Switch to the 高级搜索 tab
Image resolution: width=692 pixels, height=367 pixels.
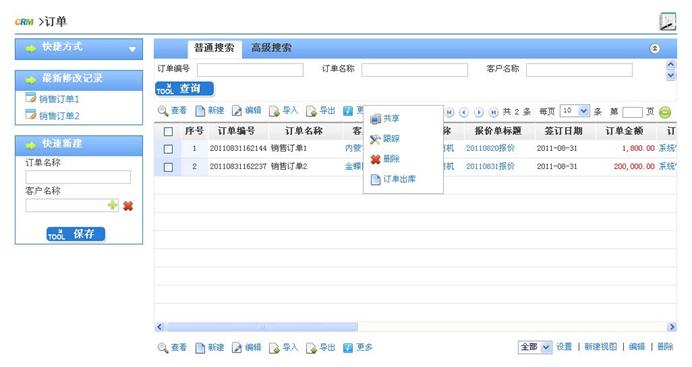click(x=271, y=48)
